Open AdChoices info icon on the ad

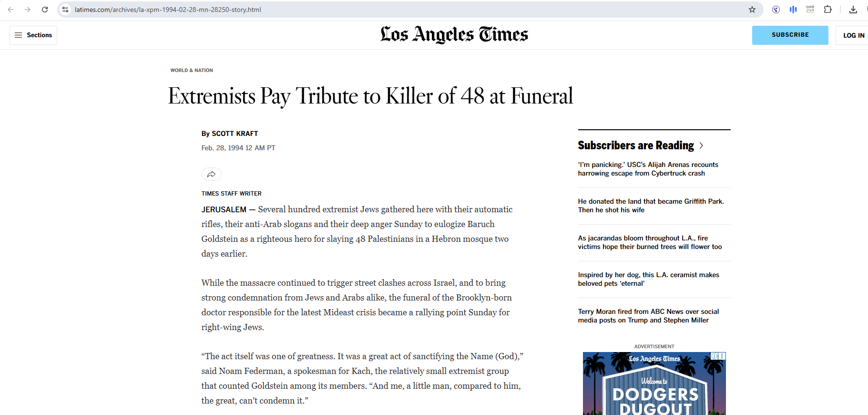click(x=715, y=356)
